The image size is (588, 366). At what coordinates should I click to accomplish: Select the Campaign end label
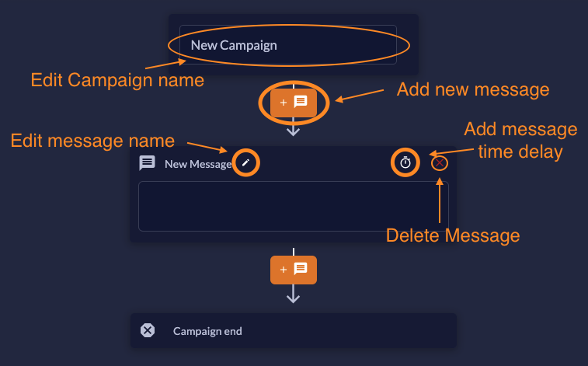(207, 331)
